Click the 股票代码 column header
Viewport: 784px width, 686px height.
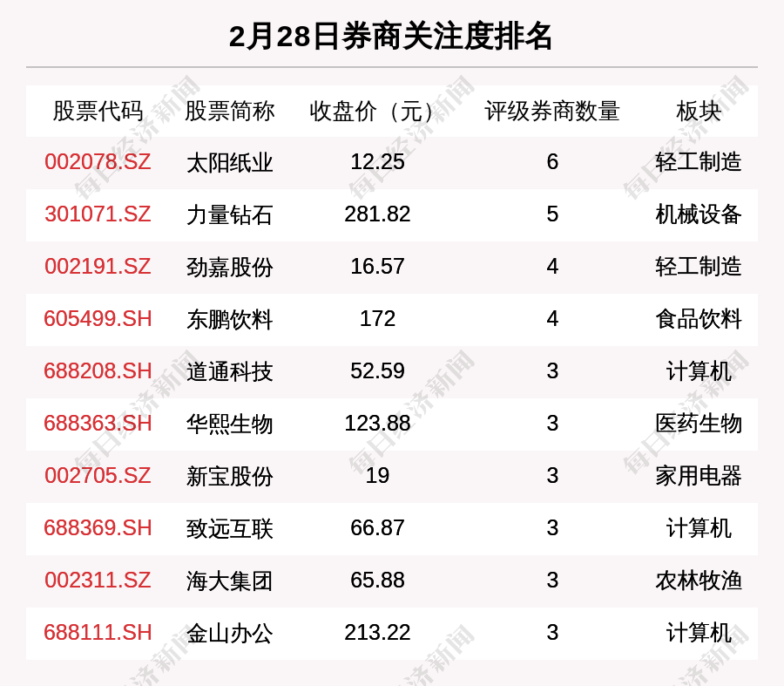tap(98, 111)
